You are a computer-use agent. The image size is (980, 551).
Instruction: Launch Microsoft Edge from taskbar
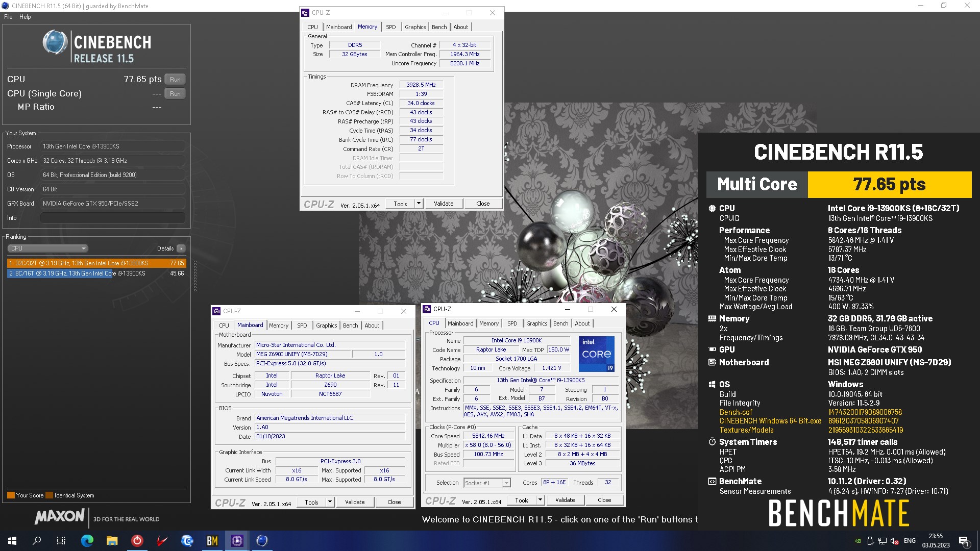point(87,541)
